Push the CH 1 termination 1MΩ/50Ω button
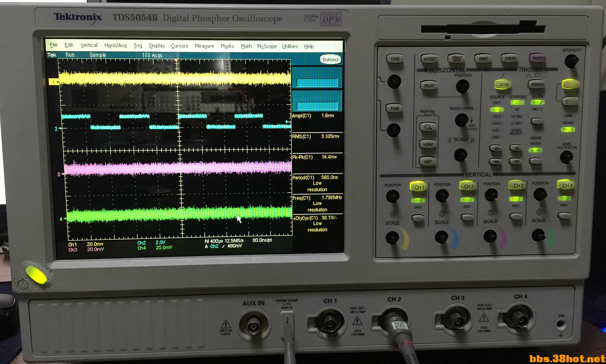Viewport: 606px width, 364px height. point(418,218)
